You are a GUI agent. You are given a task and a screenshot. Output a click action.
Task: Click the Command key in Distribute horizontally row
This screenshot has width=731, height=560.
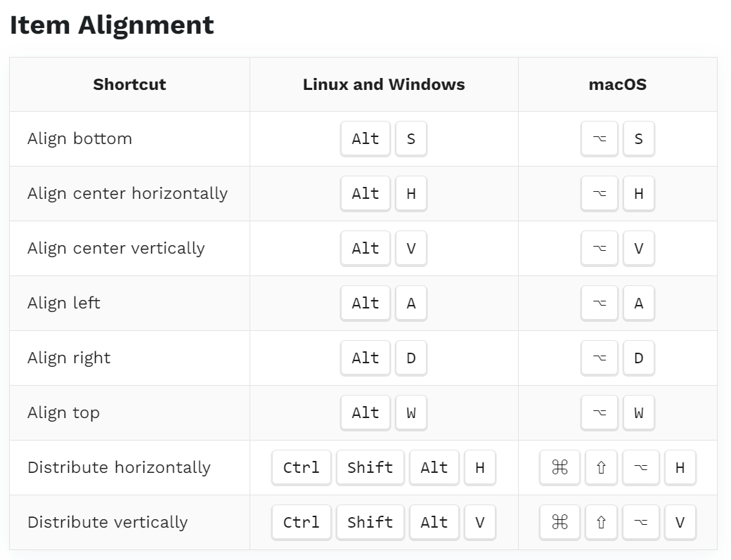tap(559, 467)
